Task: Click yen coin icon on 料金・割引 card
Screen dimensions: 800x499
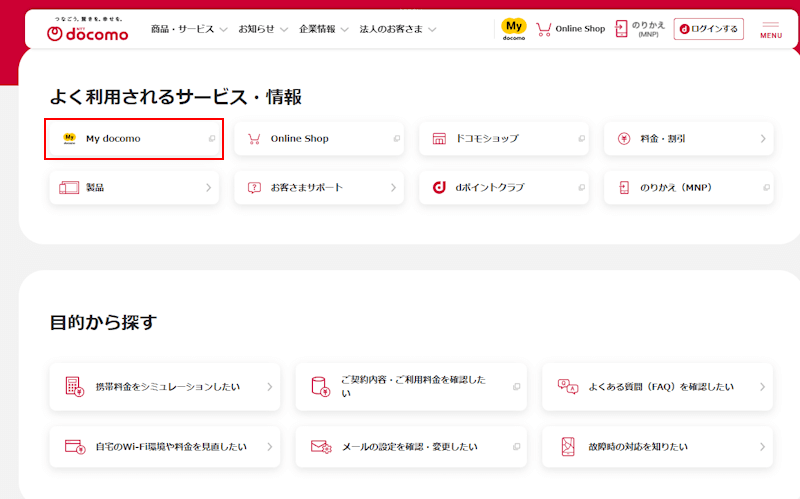Action: point(624,139)
